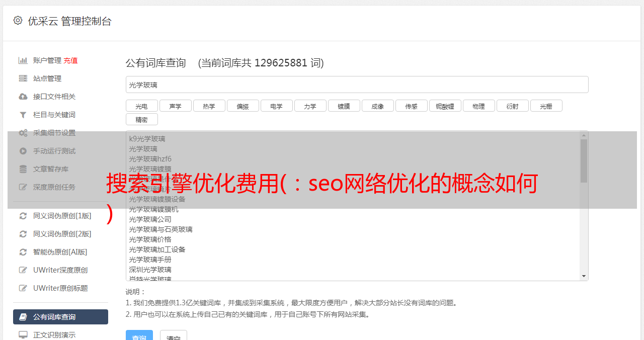Click the 力学 tag button
Image resolution: width=644 pixels, height=340 pixels.
[x=310, y=106]
